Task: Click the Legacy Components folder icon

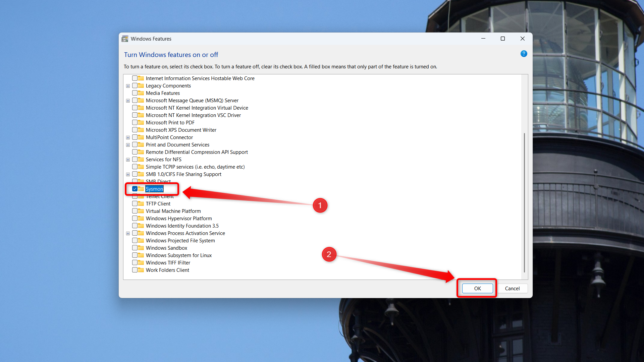Action: point(141,86)
